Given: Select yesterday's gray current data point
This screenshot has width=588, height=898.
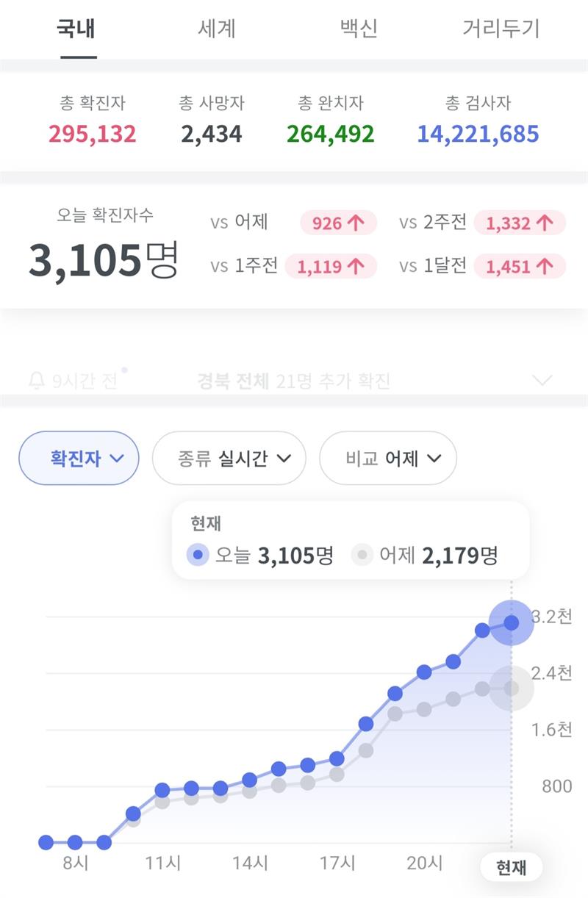Looking at the screenshot, I should [512, 689].
